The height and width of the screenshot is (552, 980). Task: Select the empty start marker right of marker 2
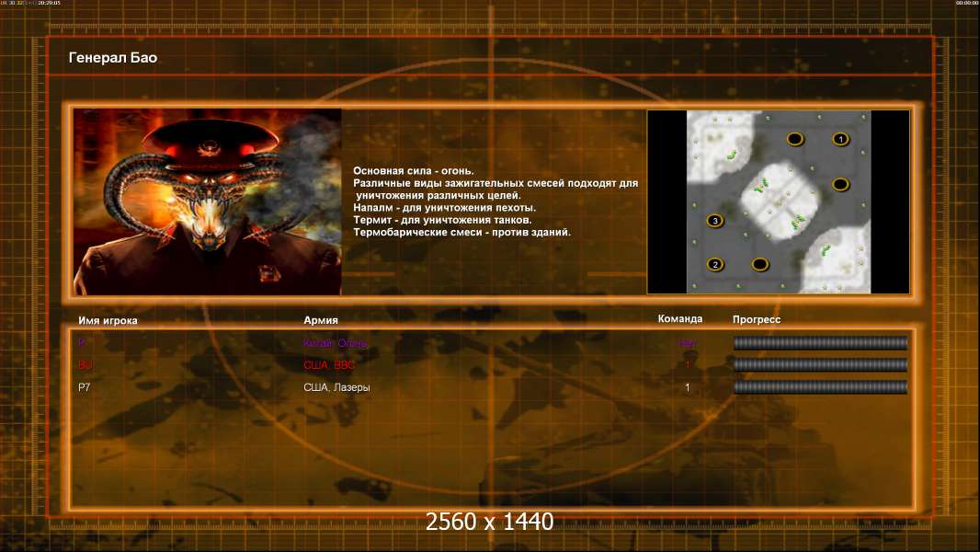[x=760, y=264]
